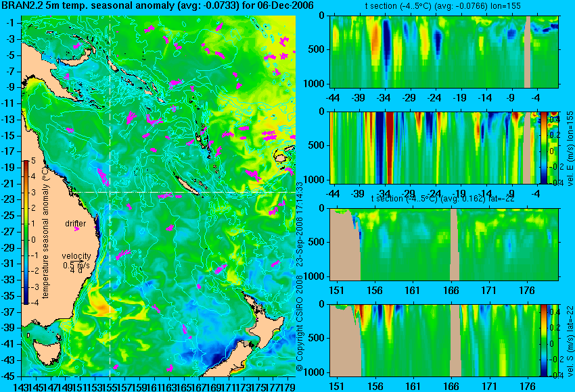Screen dimensions: 575x392
Task: Click the temperature seasonal anomaly colorbar on the map
Action: point(26,232)
